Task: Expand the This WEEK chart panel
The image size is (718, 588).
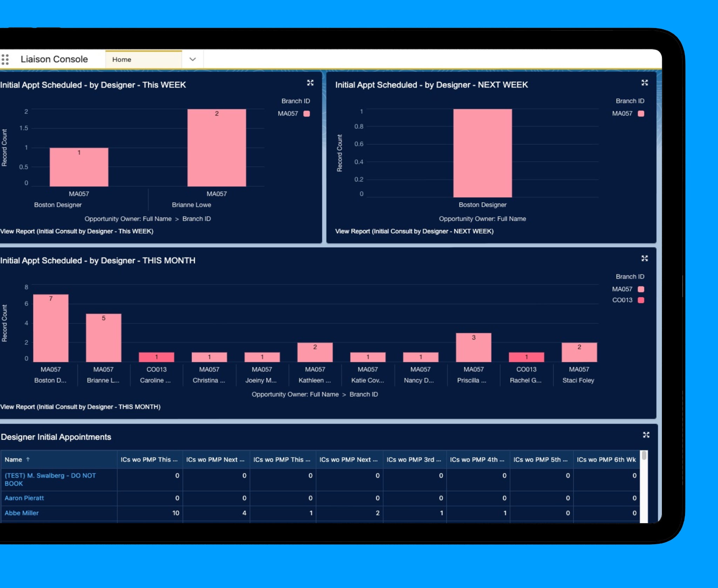Action: coord(310,83)
